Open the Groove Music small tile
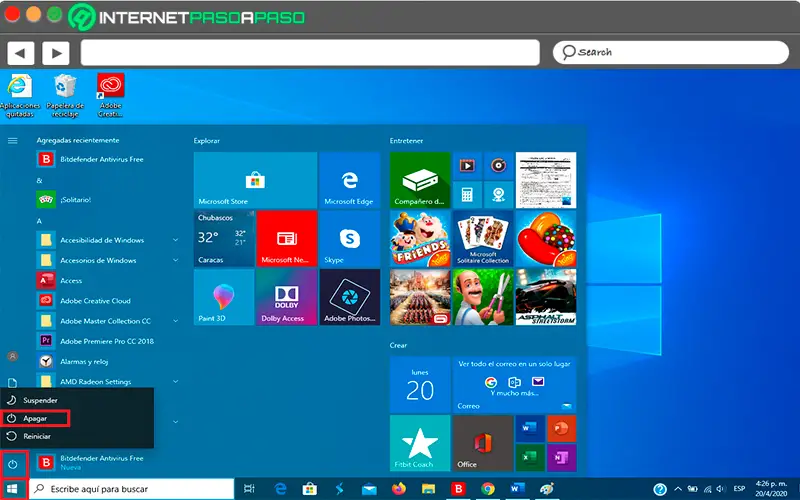Image resolution: width=800 pixels, height=500 pixels. [x=498, y=165]
